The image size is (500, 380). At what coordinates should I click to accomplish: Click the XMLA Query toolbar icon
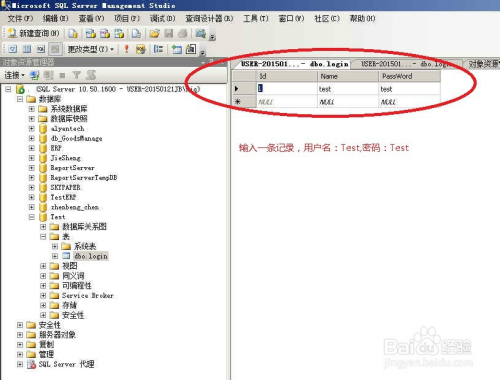(119, 33)
